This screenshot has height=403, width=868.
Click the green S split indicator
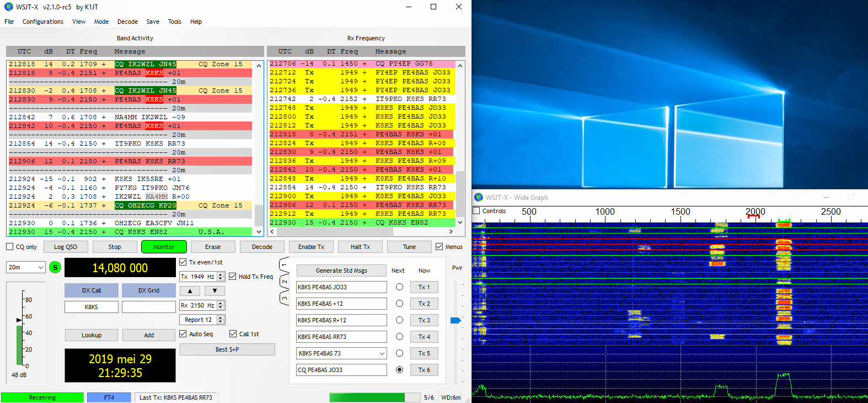pos(55,267)
